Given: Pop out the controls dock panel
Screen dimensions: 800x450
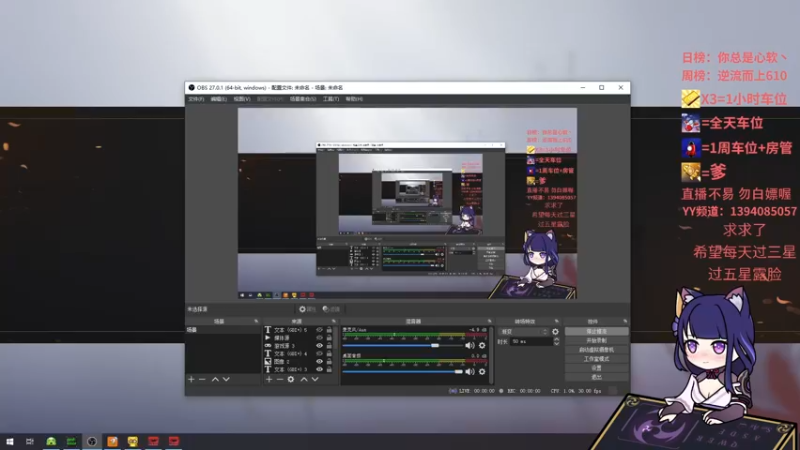Looking at the screenshot, I should 625,321.
